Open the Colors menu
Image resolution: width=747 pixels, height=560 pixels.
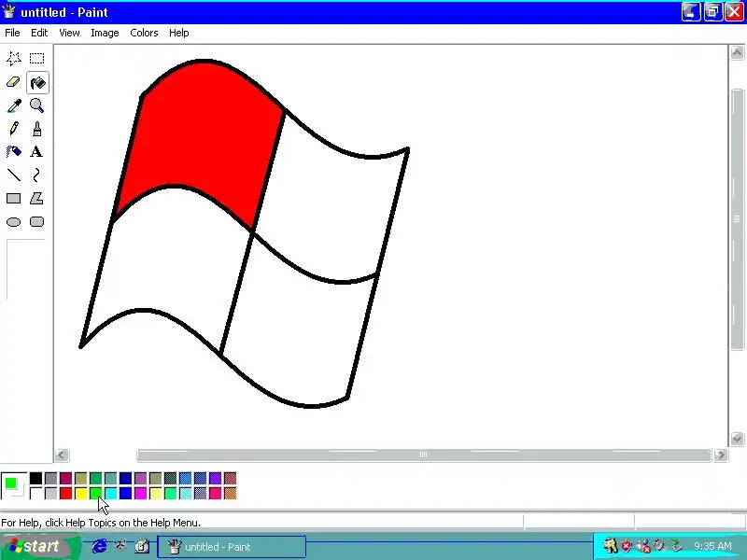click(144, 33)
